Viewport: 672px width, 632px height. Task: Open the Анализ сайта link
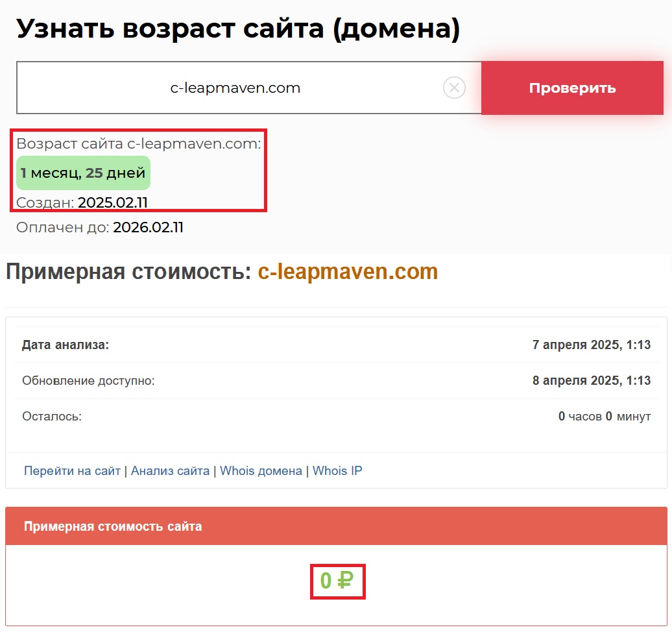tap(170, 471)
